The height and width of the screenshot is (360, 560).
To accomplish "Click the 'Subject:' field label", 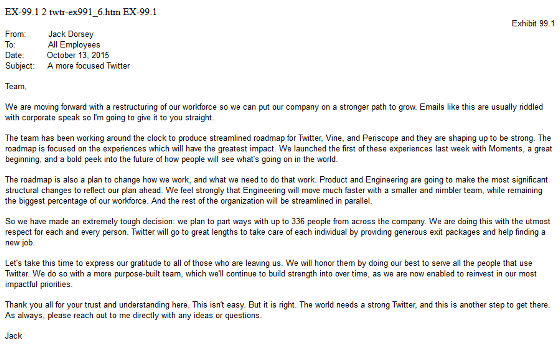I will pos(20,66).
